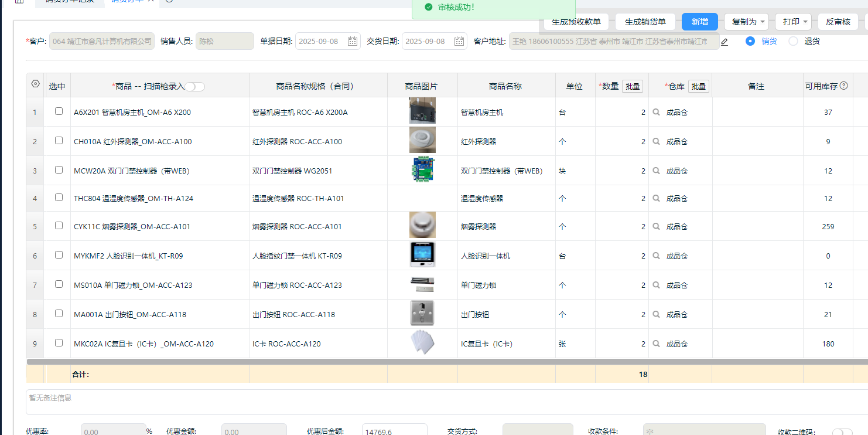The height and width of the screenshot is (435, 868).
Task: Click the blue 新增 button
Action: pyautogui.click(x=700, y=22)
